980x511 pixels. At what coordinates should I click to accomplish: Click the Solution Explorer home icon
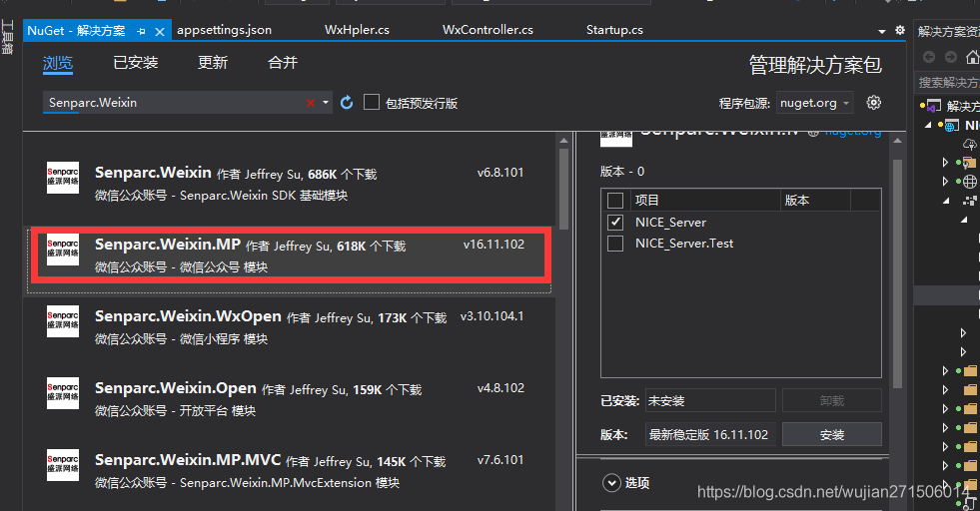[x=972, y=58]
